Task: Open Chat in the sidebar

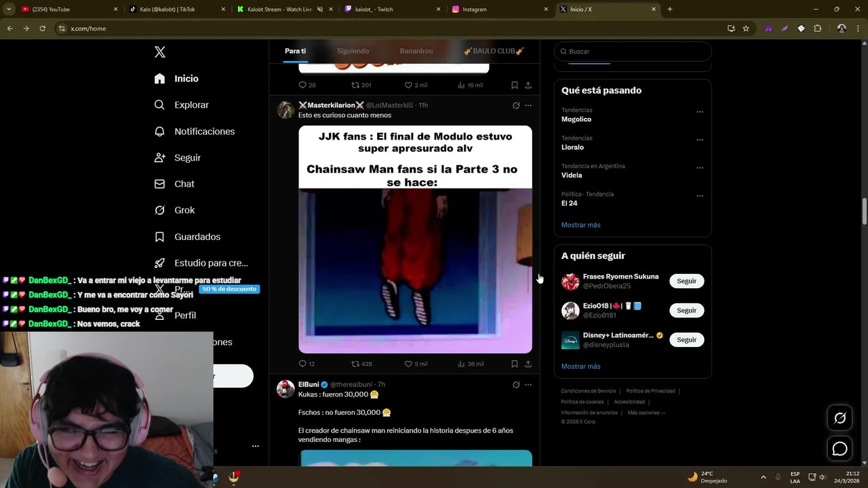Action: (174, 184)
